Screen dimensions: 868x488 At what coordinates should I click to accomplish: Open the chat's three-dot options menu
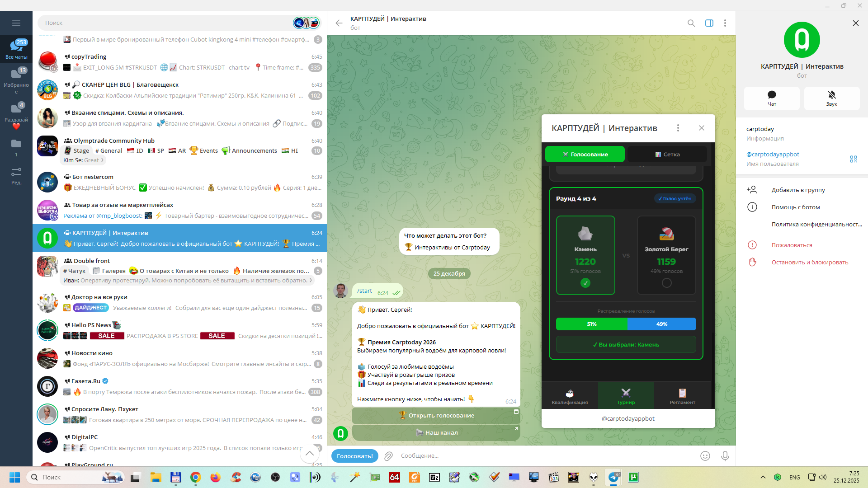click(x=725, y=23)
